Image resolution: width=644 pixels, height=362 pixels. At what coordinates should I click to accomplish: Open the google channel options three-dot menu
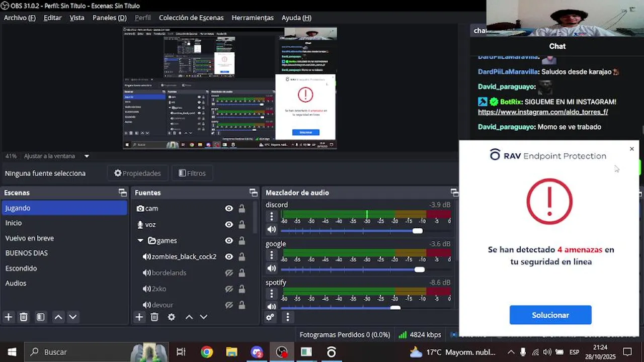click(272, 255)
